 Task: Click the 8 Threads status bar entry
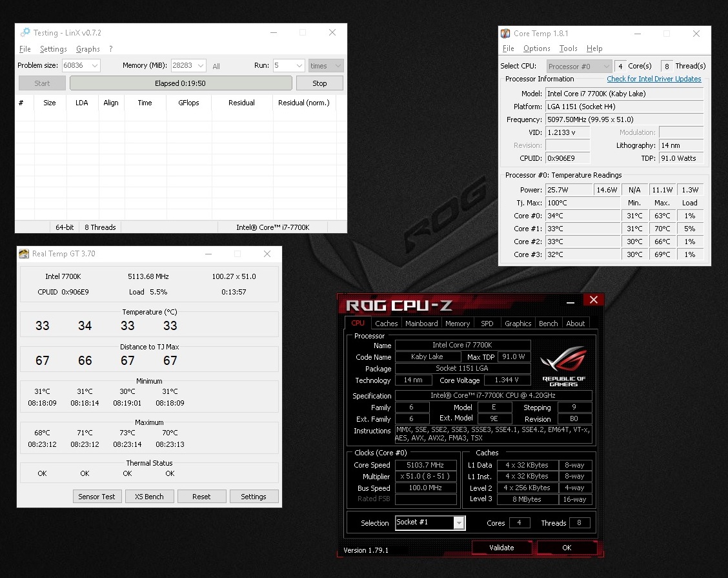click(x=100, y=227)
